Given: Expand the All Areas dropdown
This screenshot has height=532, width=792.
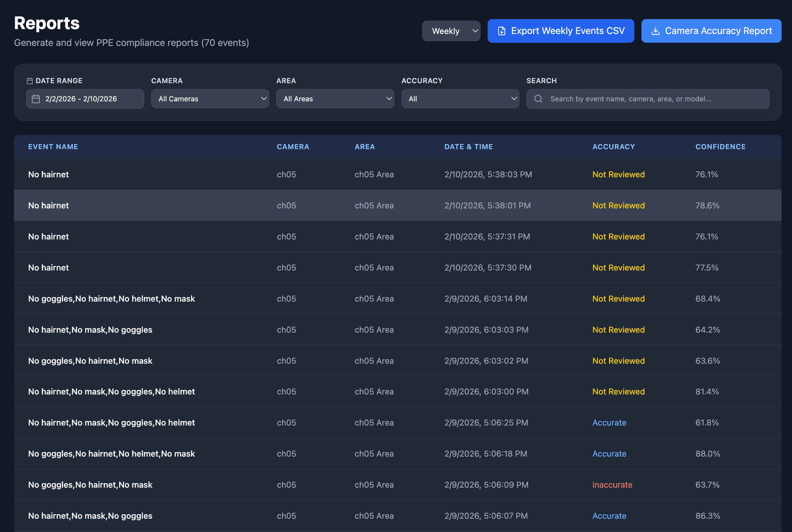Looking at the screenshot, I should (x=335, y=99).
